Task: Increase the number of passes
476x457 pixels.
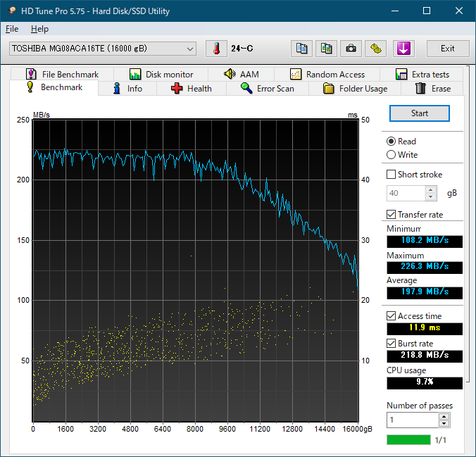Action: 444,417
